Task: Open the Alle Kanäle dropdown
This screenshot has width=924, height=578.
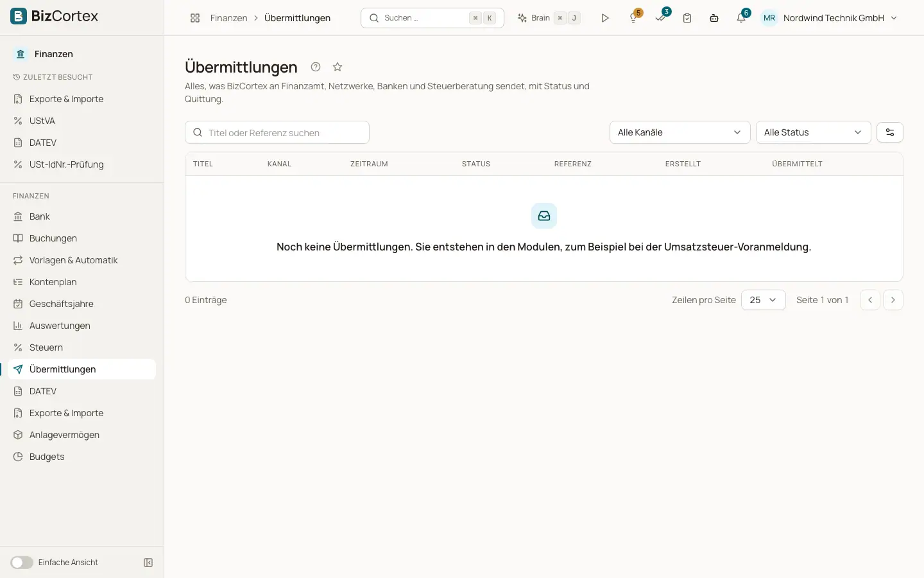Action: 680,132
